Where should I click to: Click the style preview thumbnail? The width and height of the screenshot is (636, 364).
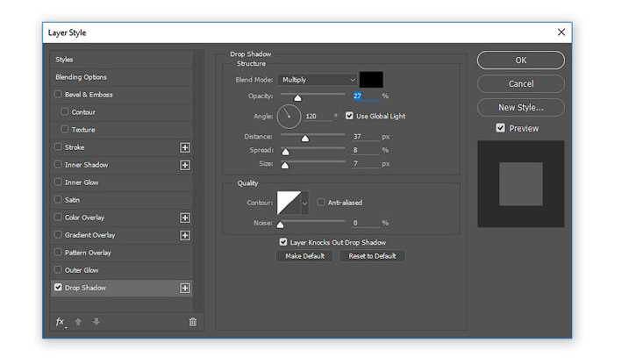pyautogui.click(x=521, y=184)
